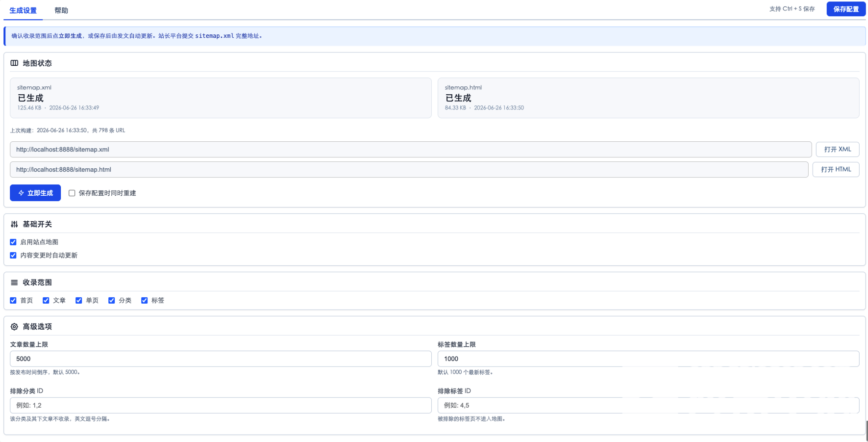Click the 保存配置 button

pyautogui.click(x=846, y=9)
